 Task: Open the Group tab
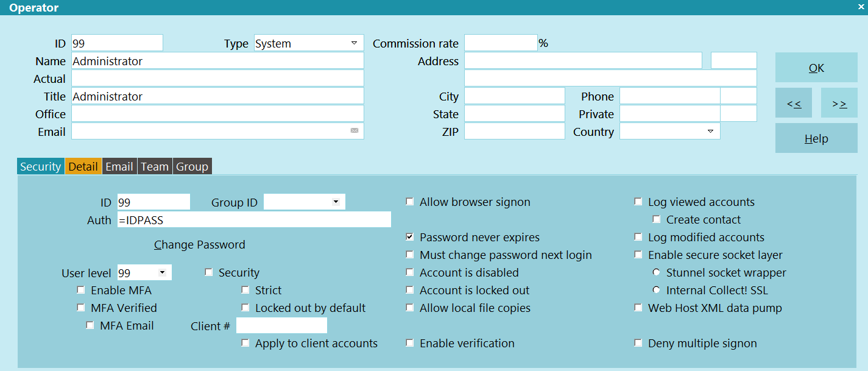click(192, 166)
